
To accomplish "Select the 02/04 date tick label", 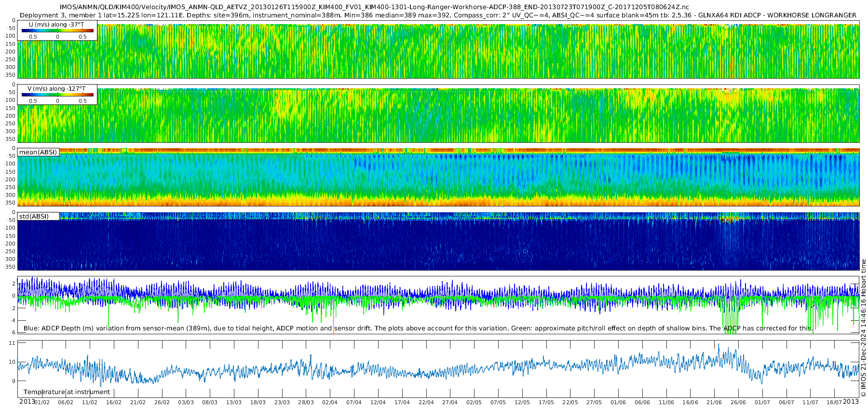I will [330, 403].
